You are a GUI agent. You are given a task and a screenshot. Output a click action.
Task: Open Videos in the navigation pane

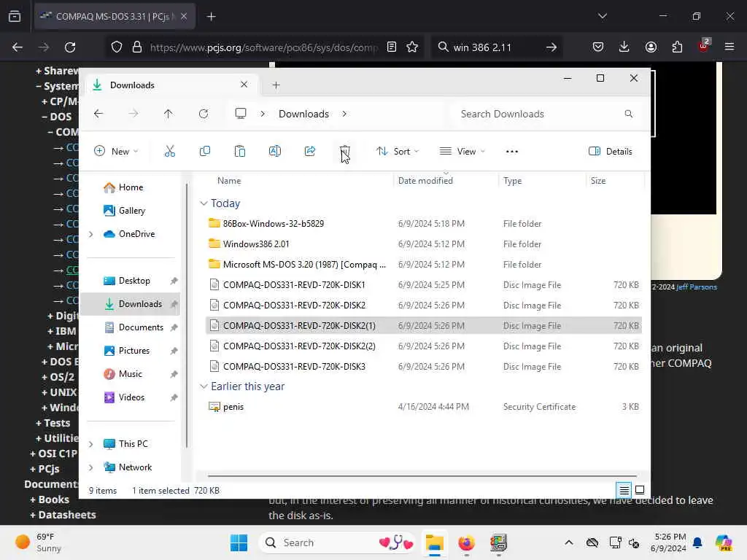tap(131, 397)
